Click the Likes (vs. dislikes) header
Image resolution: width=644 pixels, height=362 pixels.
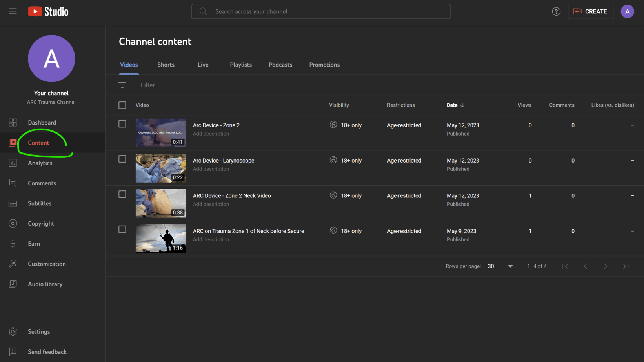click(613, 105)
